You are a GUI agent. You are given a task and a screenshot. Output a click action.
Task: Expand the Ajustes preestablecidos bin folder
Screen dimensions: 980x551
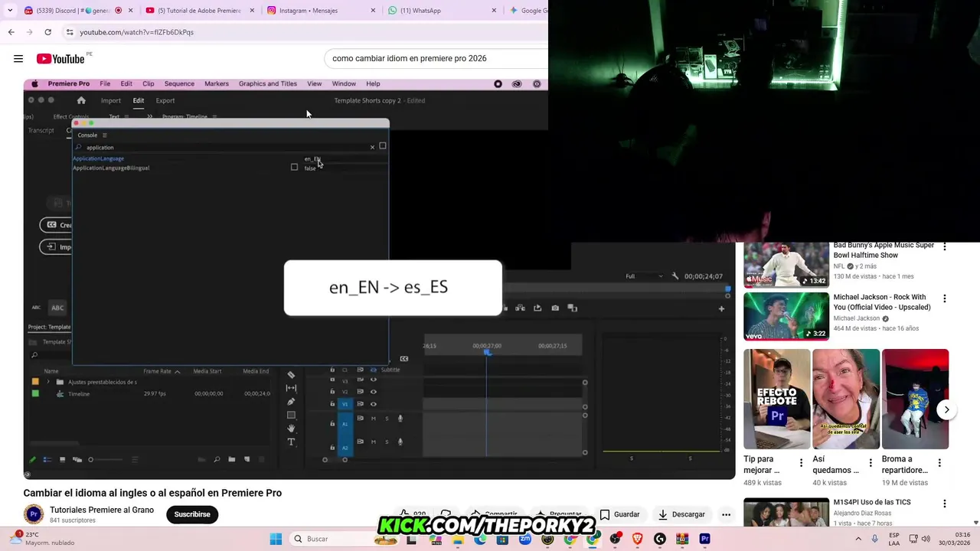[49, 381]
